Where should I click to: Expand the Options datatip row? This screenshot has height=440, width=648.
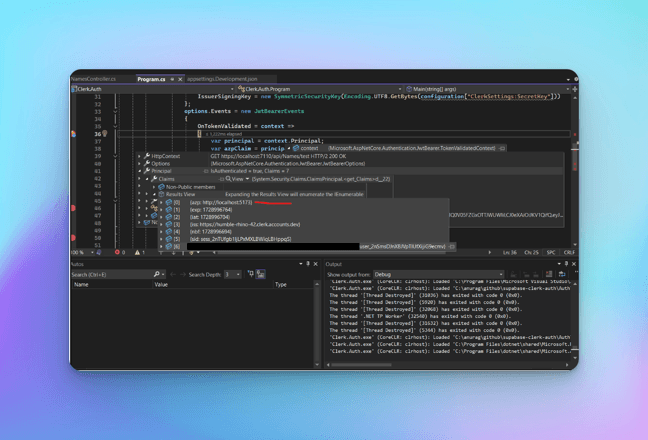(x=139, y=164)
